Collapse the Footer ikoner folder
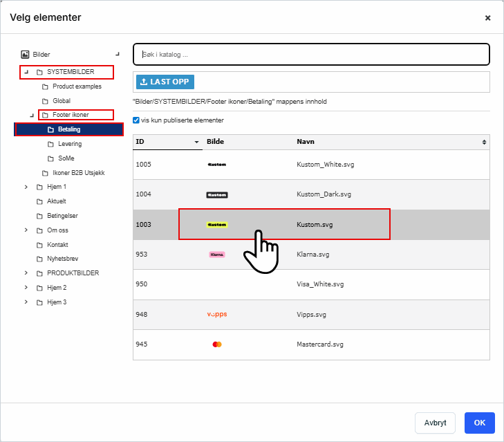The height and width of the screenshot is (442, 504). click(x=32, y=115)
